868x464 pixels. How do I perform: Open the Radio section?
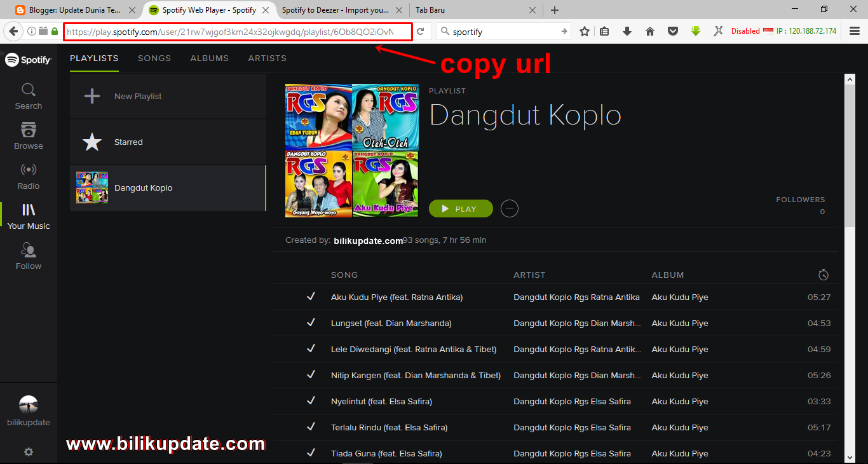click(29, 177)
